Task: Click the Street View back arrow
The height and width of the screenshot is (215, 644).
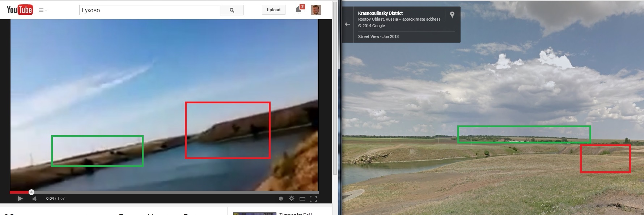Action: click(x=347, y=24)
